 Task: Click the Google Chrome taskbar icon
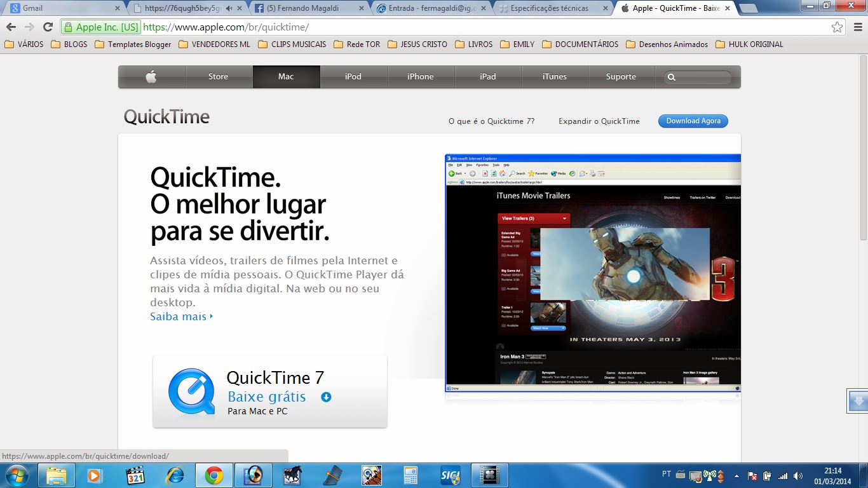pos(214,475)
